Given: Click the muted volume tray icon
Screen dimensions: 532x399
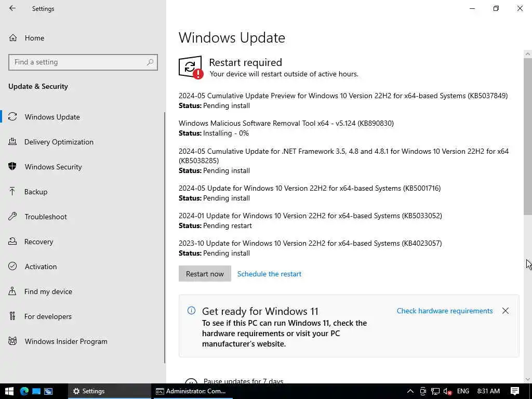Looking at the screenshot, I should 447,391.
